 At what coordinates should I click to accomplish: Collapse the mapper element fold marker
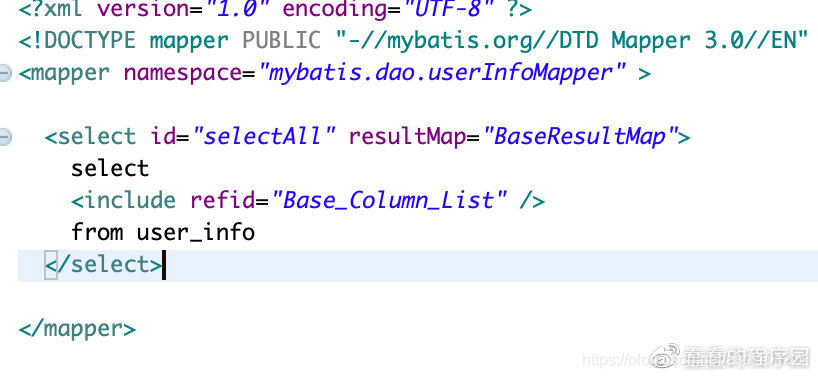[4, 73]
